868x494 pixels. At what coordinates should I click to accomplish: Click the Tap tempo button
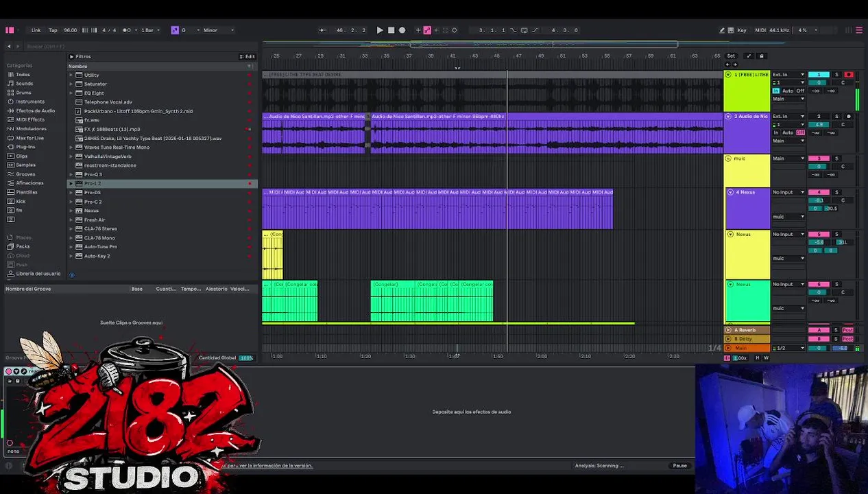pyautogui.click(x=53, y=30)
